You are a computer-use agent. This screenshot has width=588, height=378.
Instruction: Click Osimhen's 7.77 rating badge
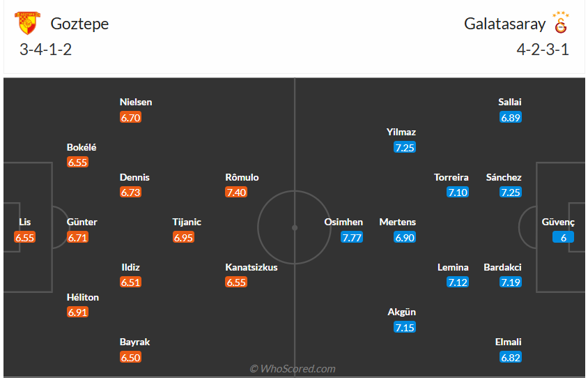point(352,238)
